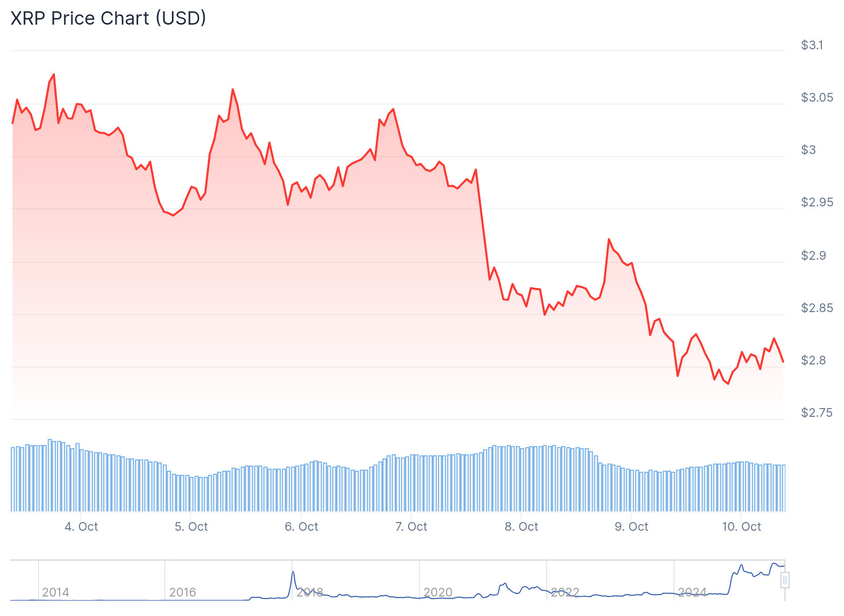Screen dimensions: 844x616
Task: Click the "8. Oct" date label
Action: point(522,527)
